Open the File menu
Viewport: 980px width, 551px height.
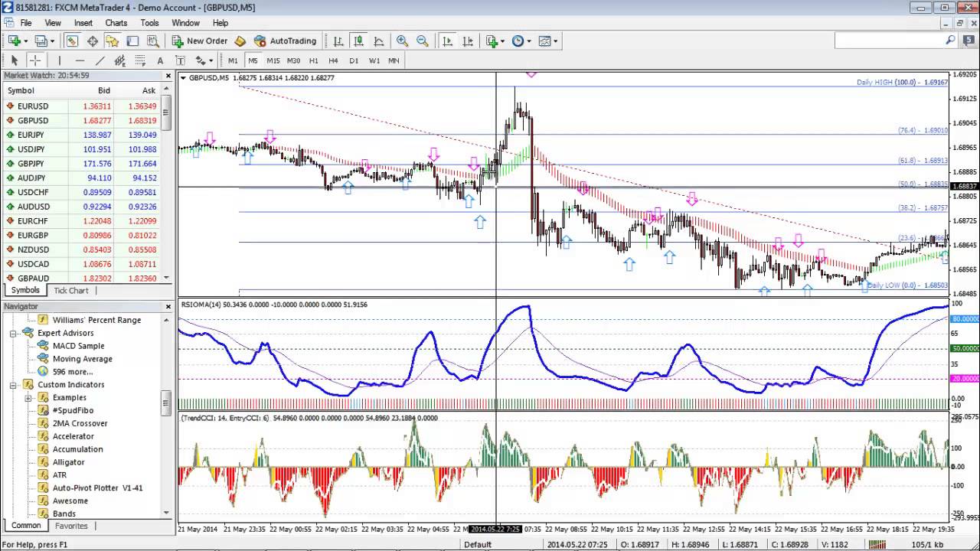tap(25, 23)
